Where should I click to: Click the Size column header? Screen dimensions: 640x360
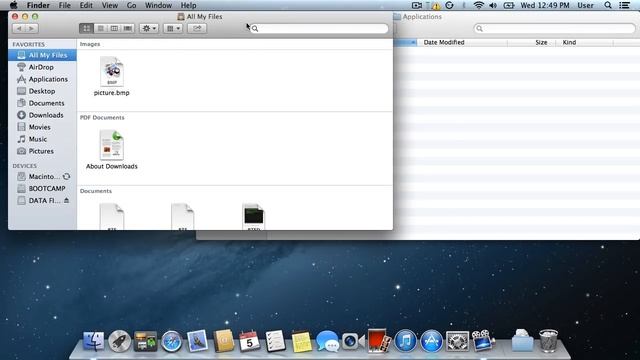pyautogui.click(x=541, y=42)
